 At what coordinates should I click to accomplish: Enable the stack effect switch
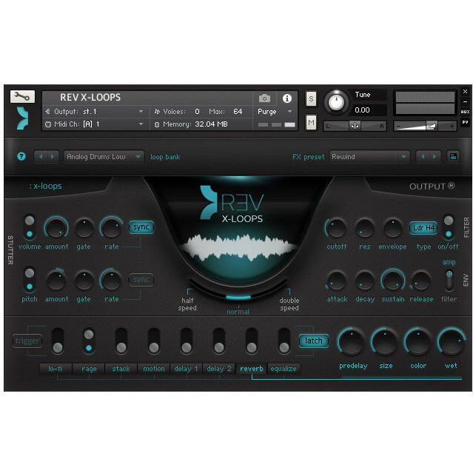pyautogui.click(x=121, y=341)
